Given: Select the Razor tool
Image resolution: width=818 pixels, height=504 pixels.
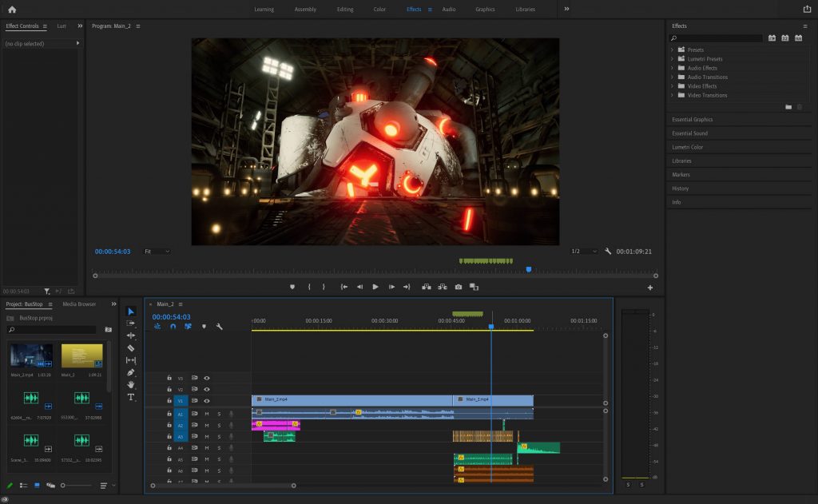Looking at the screenshot, I should click(x=131, y=348).
